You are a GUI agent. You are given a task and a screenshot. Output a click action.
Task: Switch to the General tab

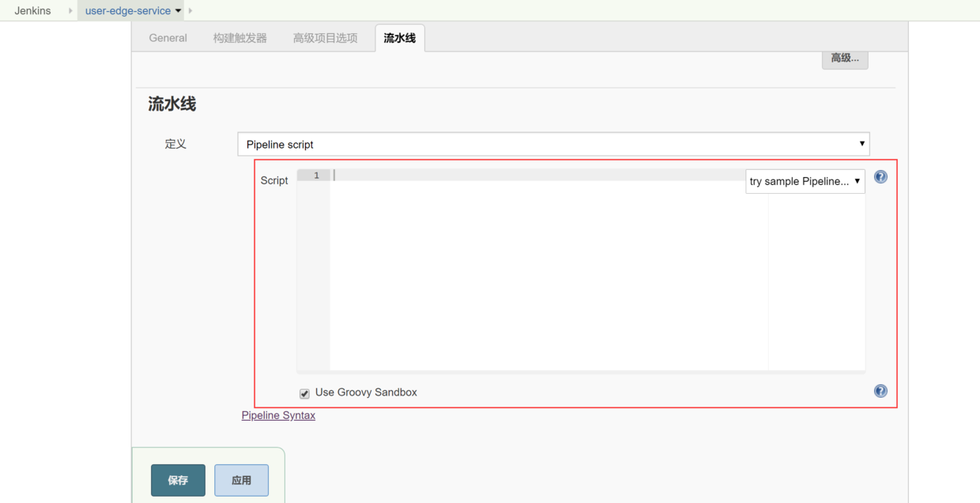click(x=167, y=37)
